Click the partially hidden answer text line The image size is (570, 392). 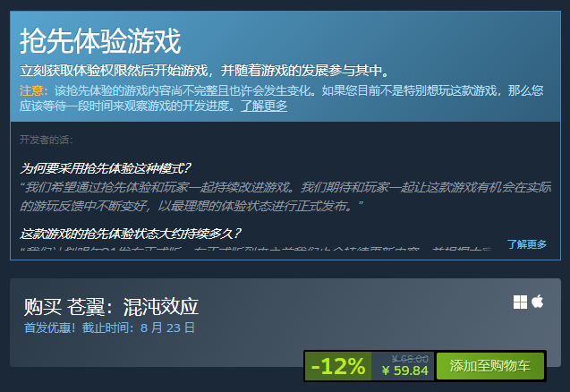click(256, 249)
